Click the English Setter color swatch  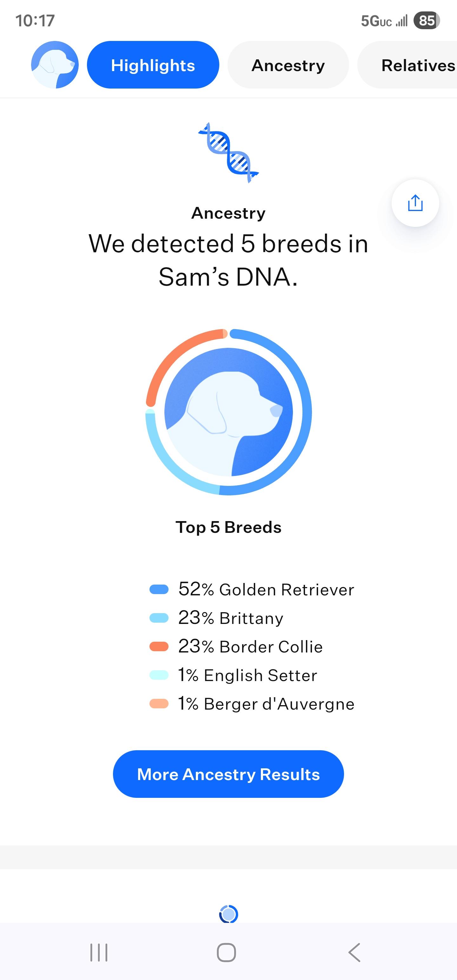tap(159, 675)
